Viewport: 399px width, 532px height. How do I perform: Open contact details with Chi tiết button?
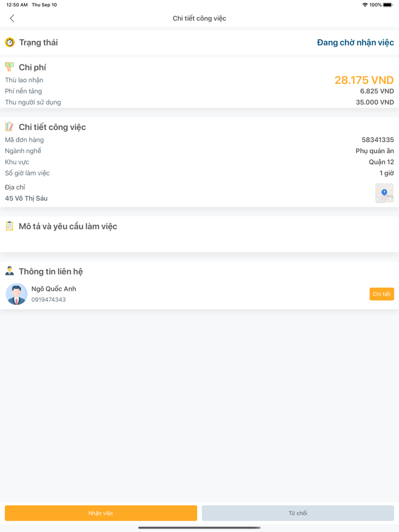(381, 294)
